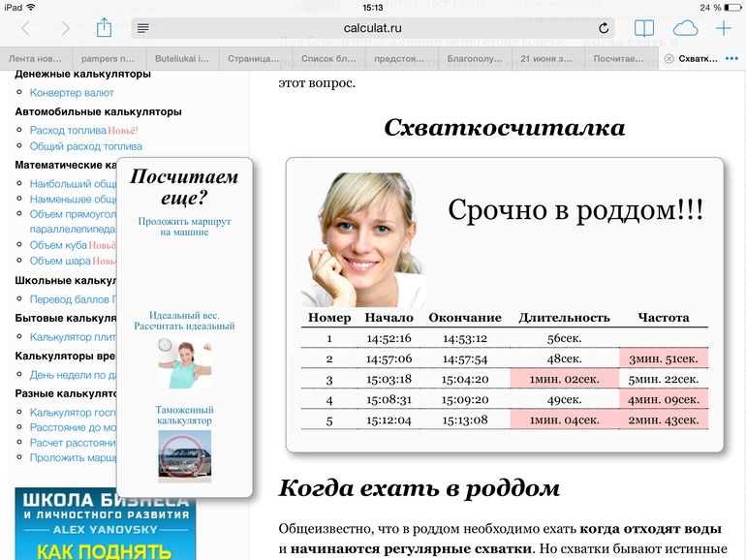Open the Конвертер валют link
Image resolution: width=746 pixels, height=560 pixels.
(72, 93)
